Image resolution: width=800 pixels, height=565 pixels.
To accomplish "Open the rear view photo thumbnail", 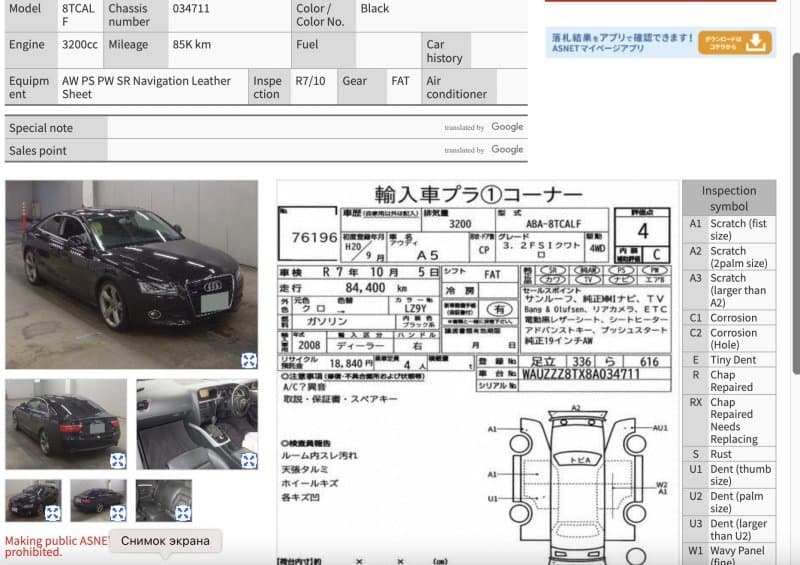I will click(x=66, y=424).
